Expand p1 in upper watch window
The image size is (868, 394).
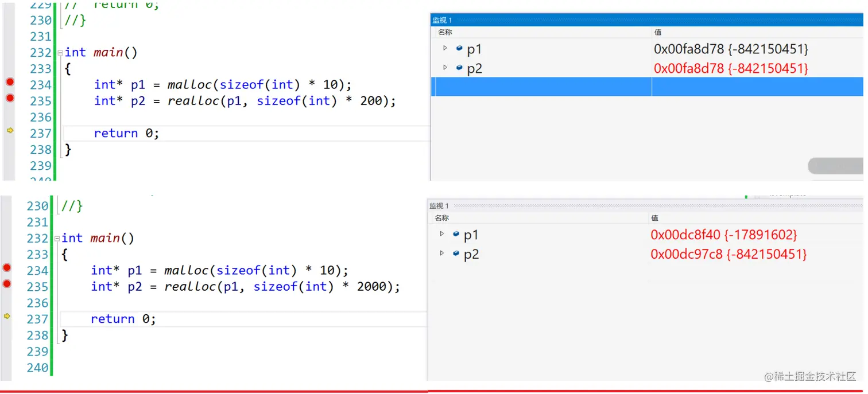445,48
